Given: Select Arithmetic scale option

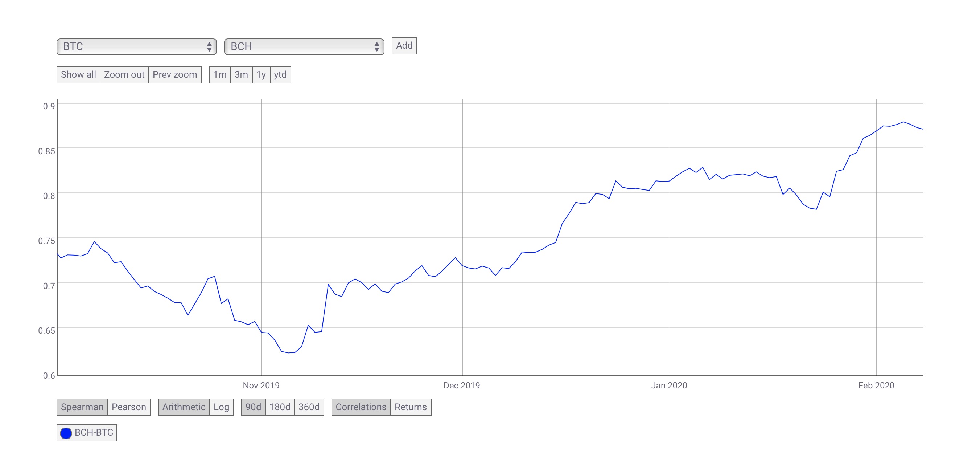Looking at the screenshot, I should pos(184,407).
